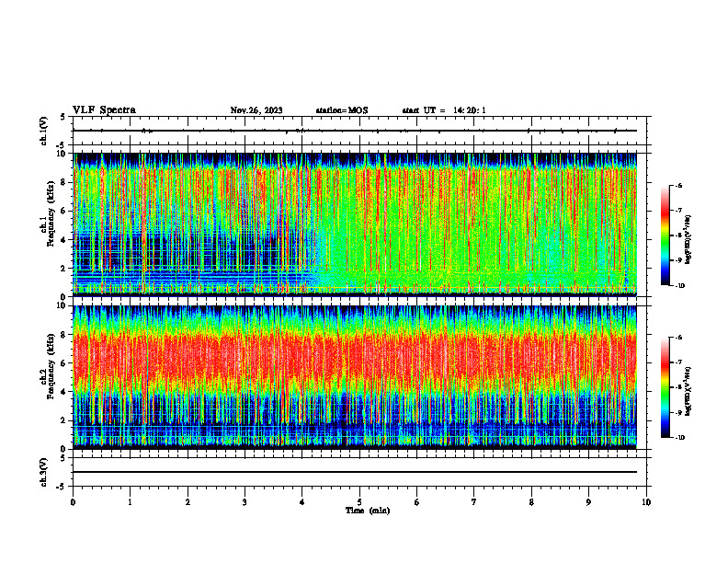Click the "-5" tick on ch.3(V) axis

tap(63, 487)
